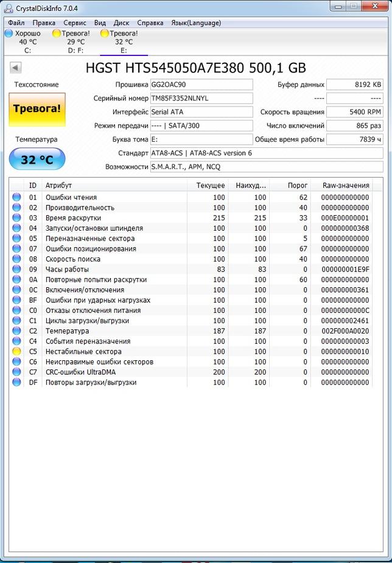Click the disk title HGST HTS545050A7E380 500,1 GB
The height and width of the screenshot is (563, 392).
tap(195, 68)
